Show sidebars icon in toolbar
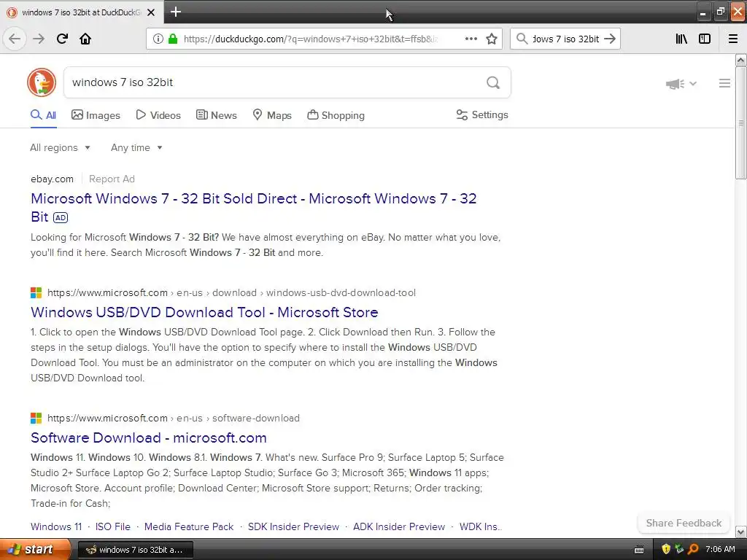 click(705, 39)
